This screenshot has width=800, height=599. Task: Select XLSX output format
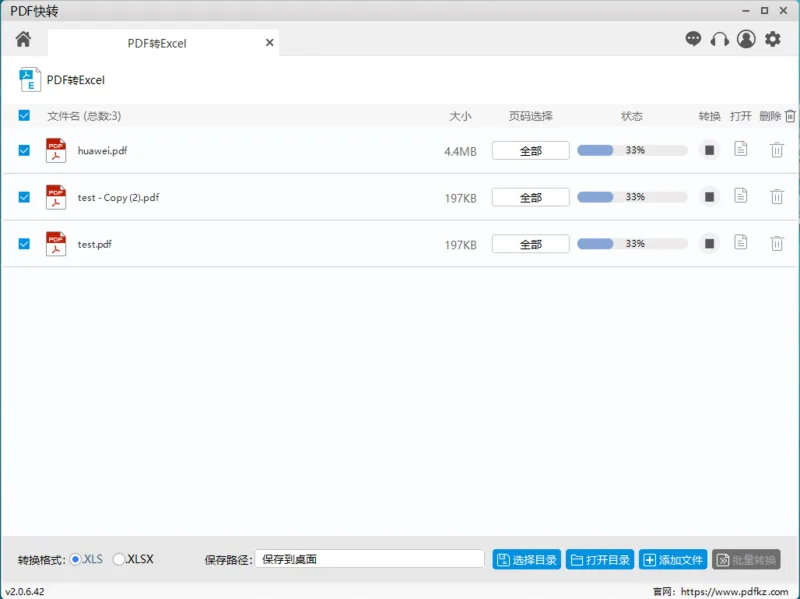click(119, 559)
